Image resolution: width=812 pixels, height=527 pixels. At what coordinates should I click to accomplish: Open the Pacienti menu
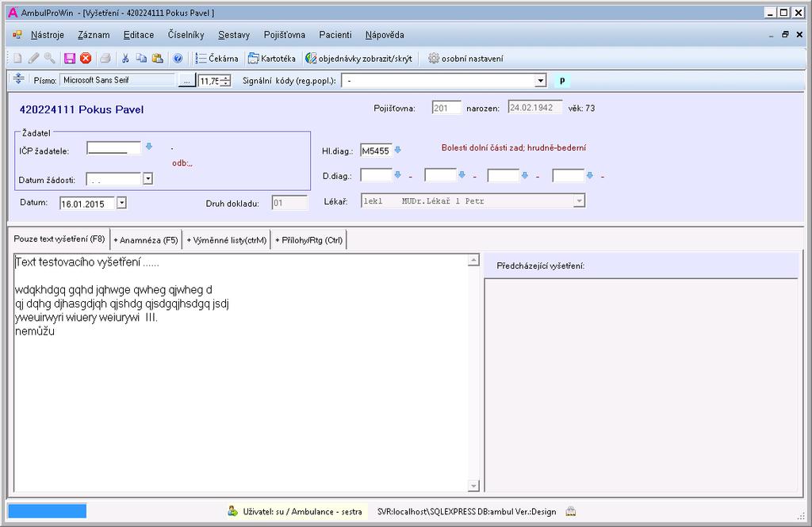click(x=335, y=35)
